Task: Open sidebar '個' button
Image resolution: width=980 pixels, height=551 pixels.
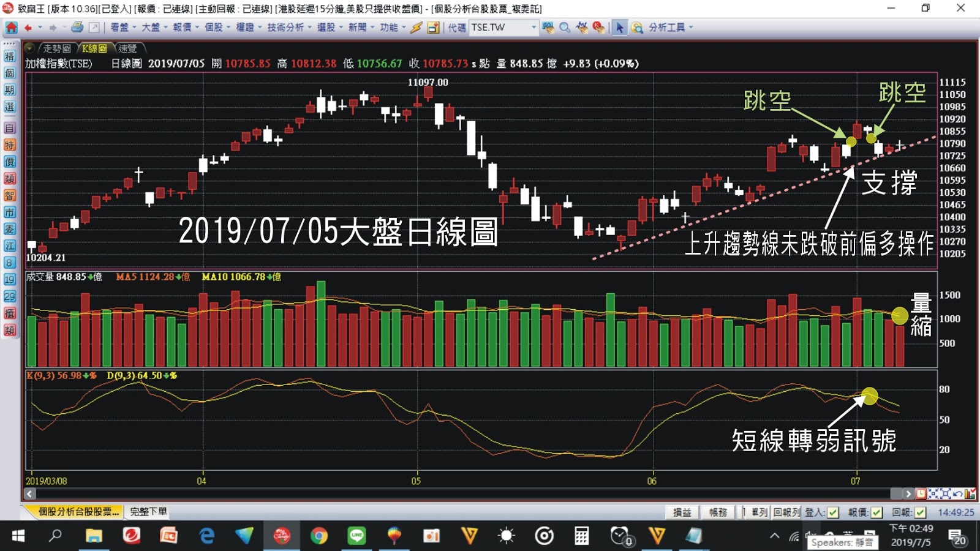Action: (9, 73)
